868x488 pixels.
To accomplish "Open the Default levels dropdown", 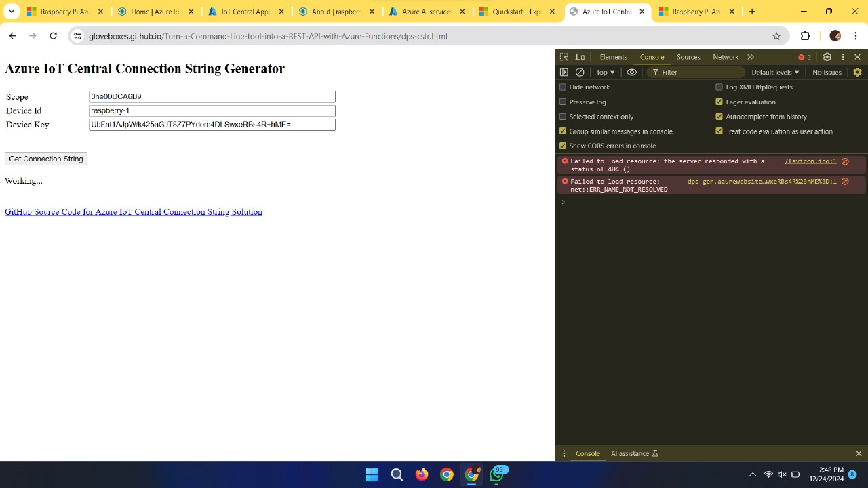I will [x=775, y=72].
